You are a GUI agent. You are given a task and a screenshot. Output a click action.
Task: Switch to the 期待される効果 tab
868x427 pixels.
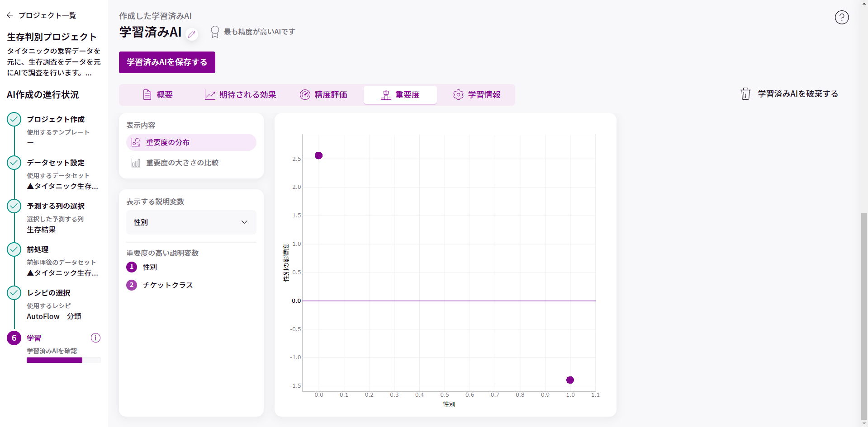[241, 95]
